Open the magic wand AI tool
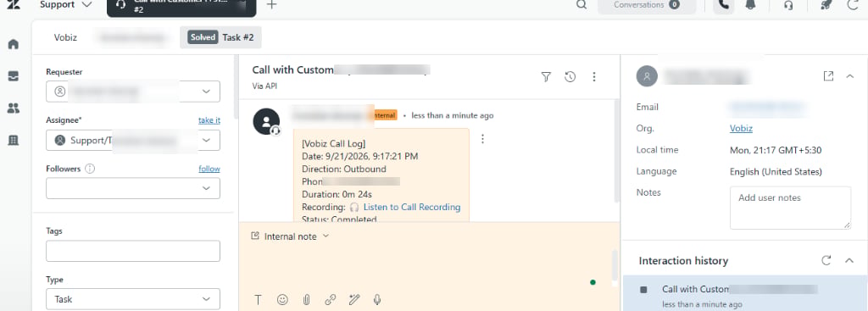The image size is (868, 311). [x=354, y=300]
